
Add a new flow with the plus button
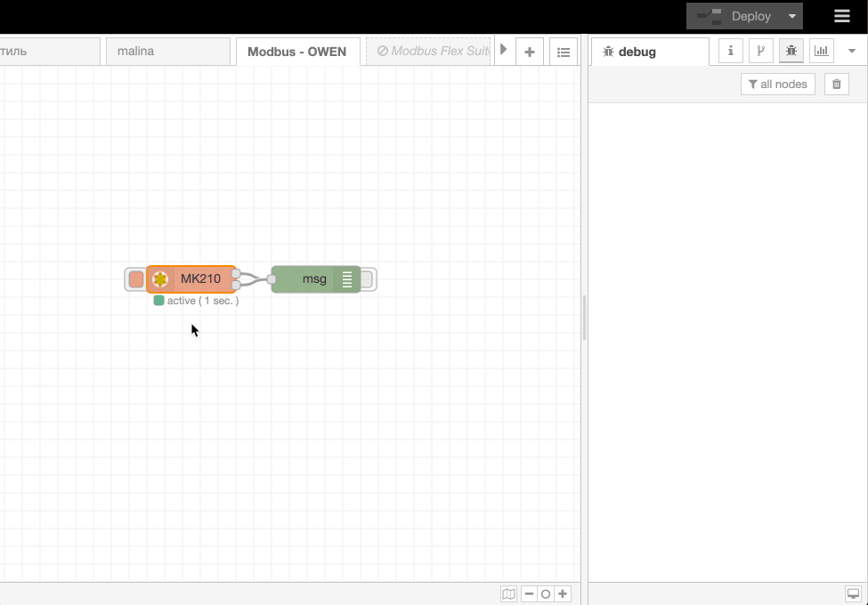click(530, 51)
